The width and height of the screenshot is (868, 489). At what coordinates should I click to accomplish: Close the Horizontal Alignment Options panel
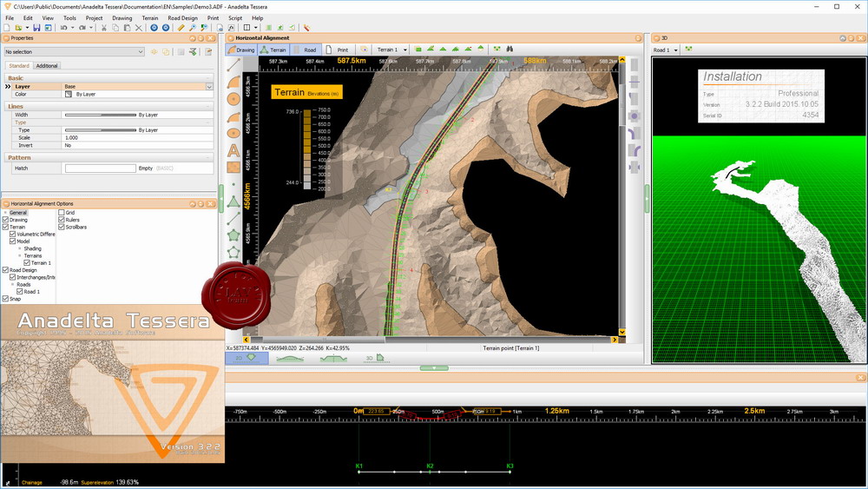[x=210, y=204]
